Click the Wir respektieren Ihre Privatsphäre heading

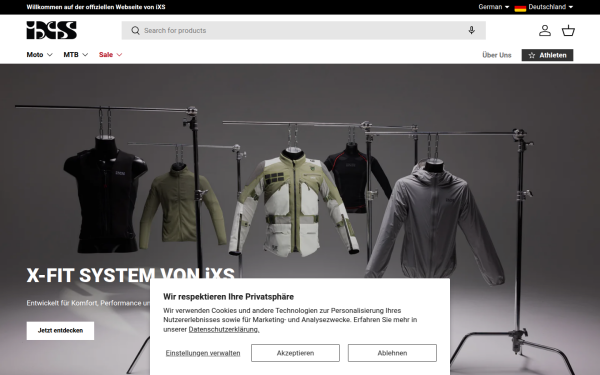point(228,297)
